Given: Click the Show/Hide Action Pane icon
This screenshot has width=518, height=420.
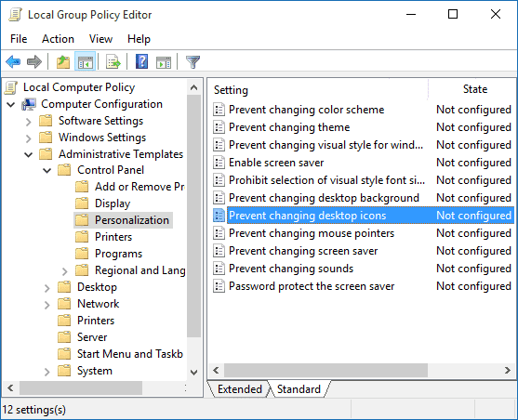Looking at the screenshot, I should point(164,61).
